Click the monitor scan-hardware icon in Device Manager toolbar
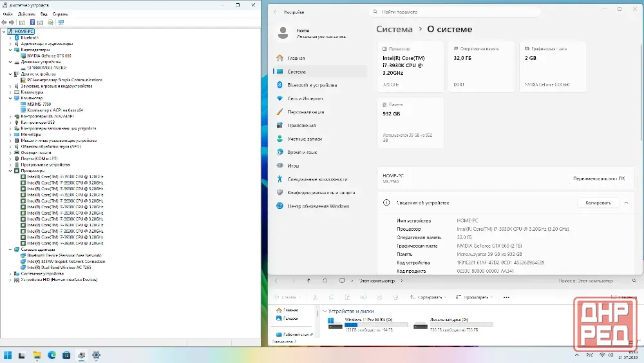Screen dimensions: 644x363 [x=61, y=23]
